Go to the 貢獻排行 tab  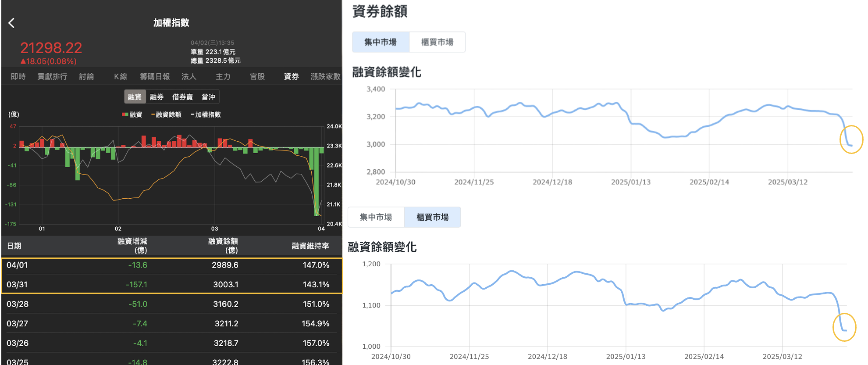pyautogui.click(x=52, y=77)
